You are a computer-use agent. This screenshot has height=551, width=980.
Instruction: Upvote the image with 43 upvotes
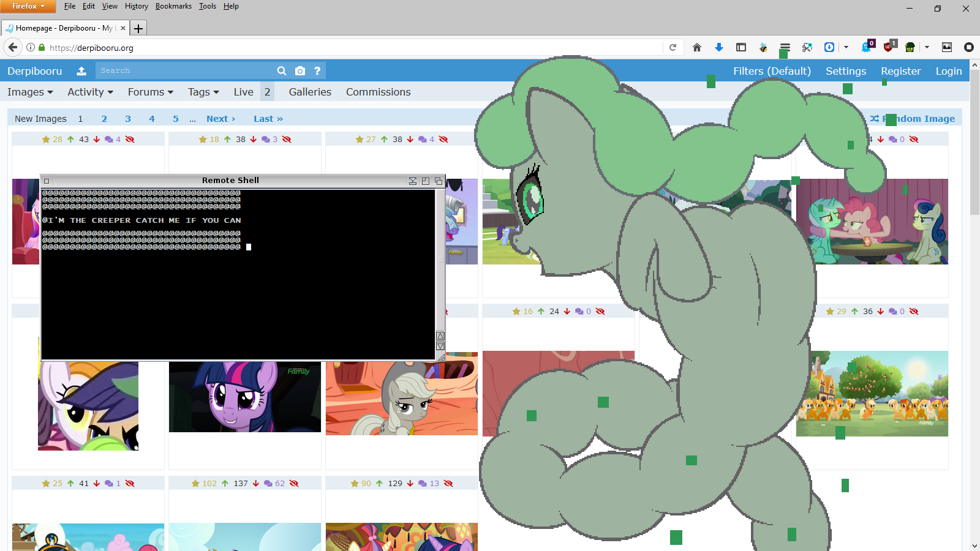[x=70, y=140]
